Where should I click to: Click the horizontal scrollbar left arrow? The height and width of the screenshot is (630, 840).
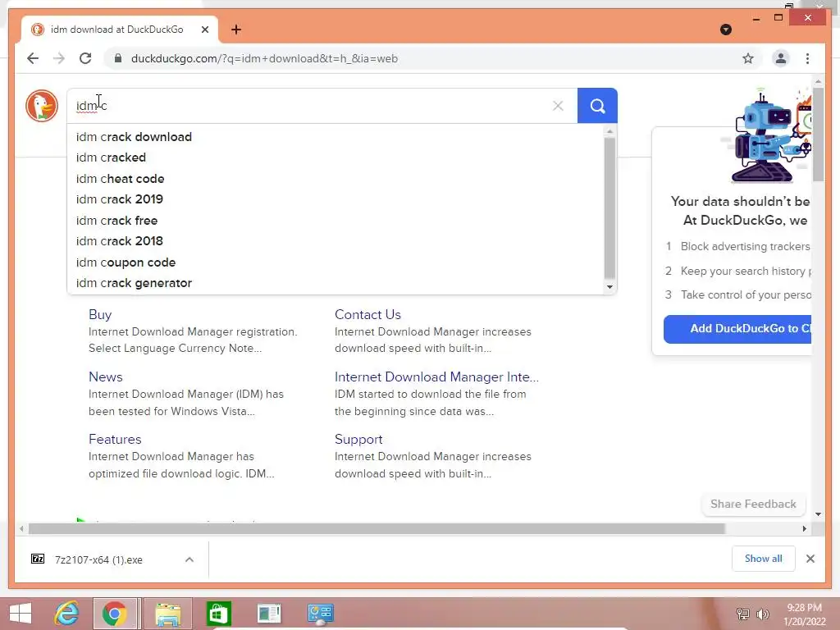[x=21, y=529]
